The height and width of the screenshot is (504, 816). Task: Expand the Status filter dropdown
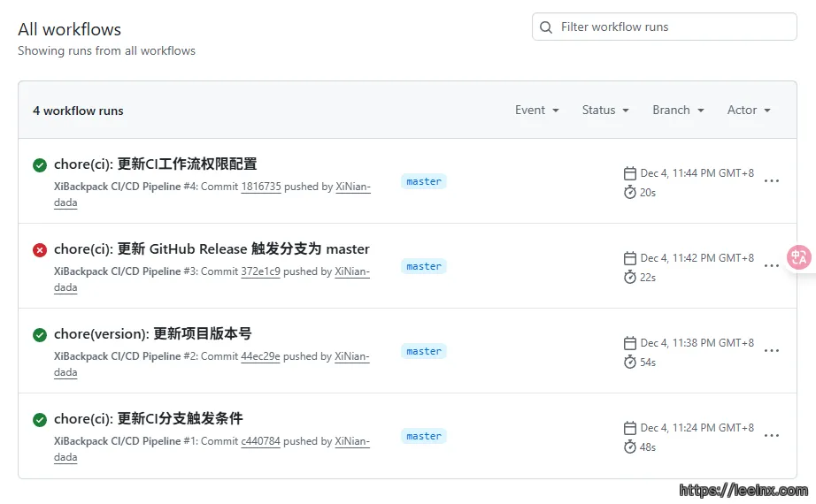(605, 111)
